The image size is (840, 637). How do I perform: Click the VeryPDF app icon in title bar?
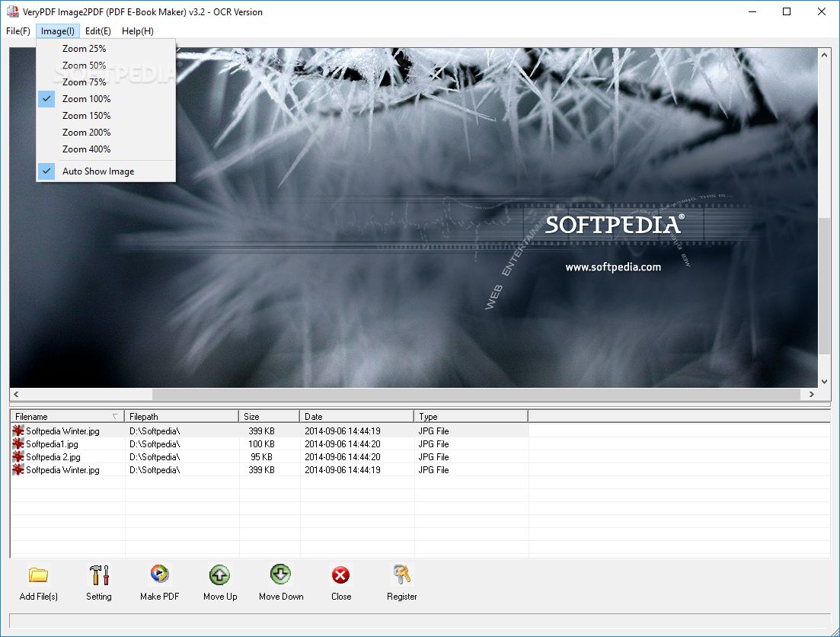12,11
